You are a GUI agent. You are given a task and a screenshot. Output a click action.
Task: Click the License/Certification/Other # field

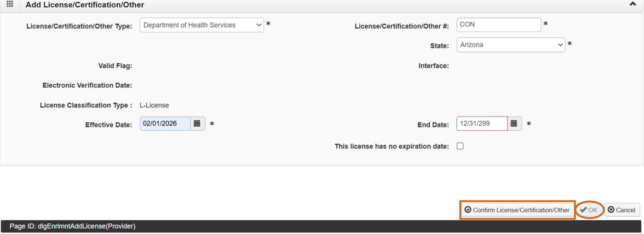click(x=499, y=24)
